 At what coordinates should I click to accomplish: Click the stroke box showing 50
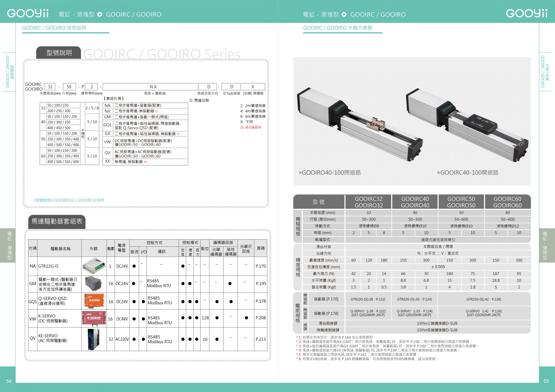pos(69,87)
